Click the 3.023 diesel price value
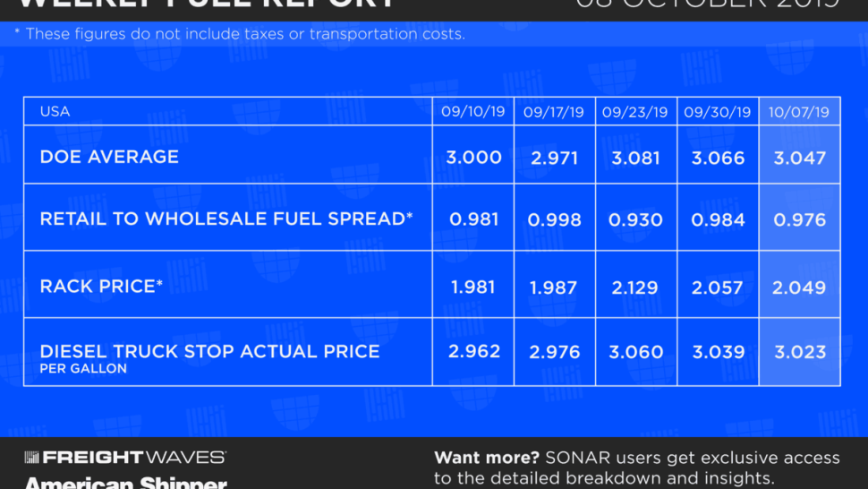Screen dimensions: 868x489 [800, 352]
